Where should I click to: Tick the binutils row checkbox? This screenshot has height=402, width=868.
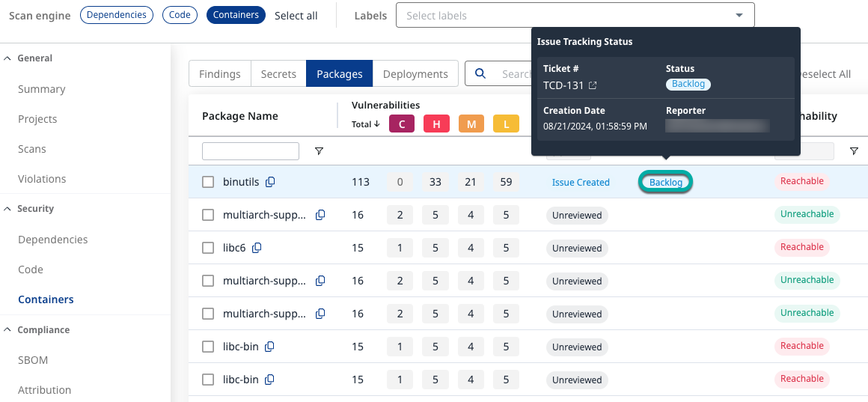[208, 182]
